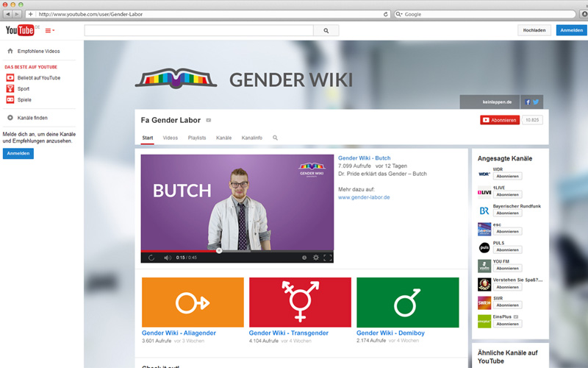The image size is (588, 368).
Task: Select the Start tab
Action: coord(148,138)
